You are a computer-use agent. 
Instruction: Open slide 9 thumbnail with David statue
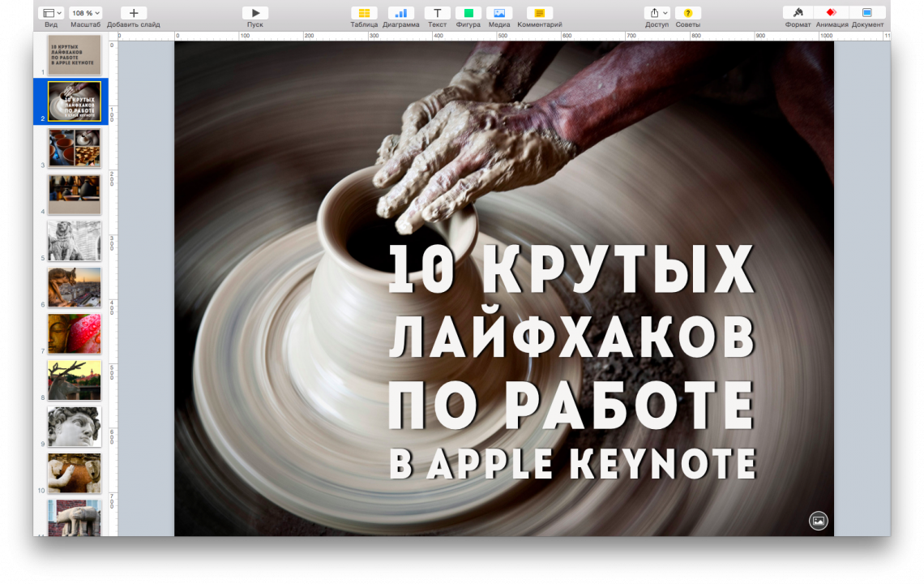[x=75, y=427]
